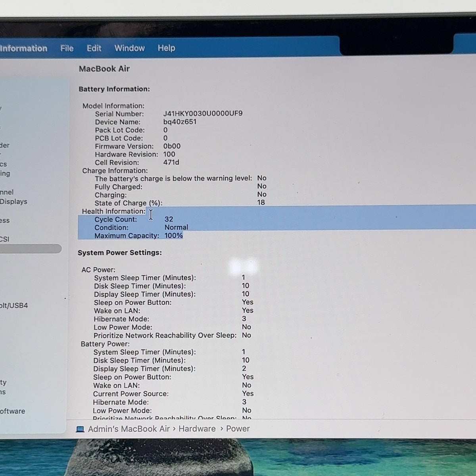Open the Help menu

tap(166, 48)
